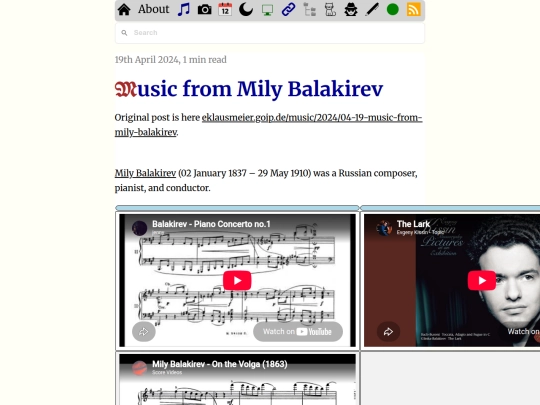Image resolution: width=540 pixels, height=405 pixels.
Task: Open the On the Volga channel avatar
Action: (139, 368)
